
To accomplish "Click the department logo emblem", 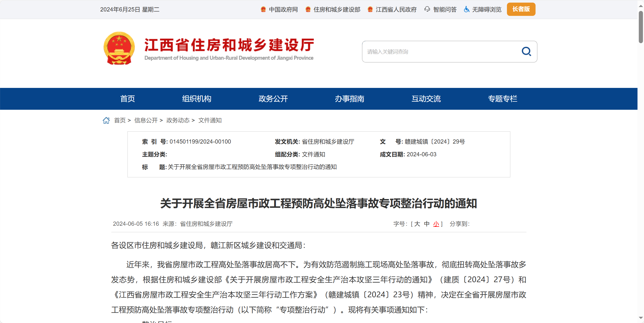I will (x=119, y=48).
